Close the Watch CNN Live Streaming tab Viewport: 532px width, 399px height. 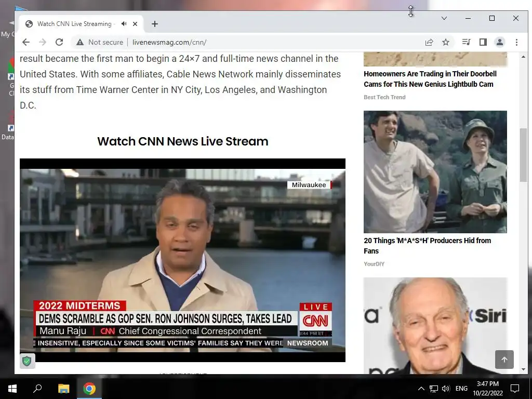[x=135, y=24]
